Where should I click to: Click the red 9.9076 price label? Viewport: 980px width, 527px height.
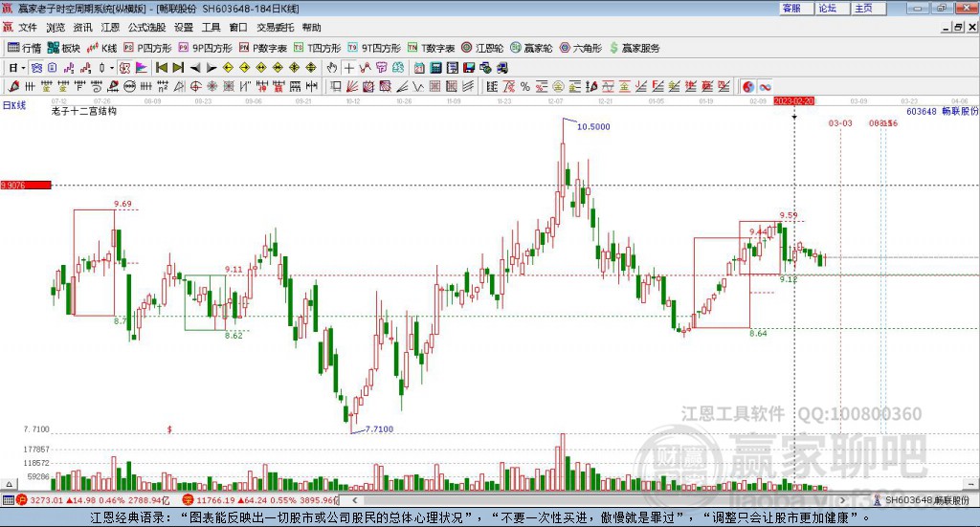[x=26, y=186]
